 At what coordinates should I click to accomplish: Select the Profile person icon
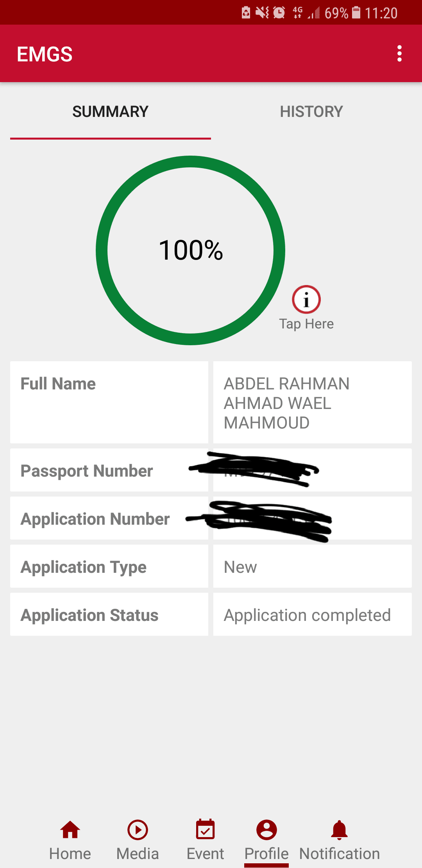pos(266,830)
